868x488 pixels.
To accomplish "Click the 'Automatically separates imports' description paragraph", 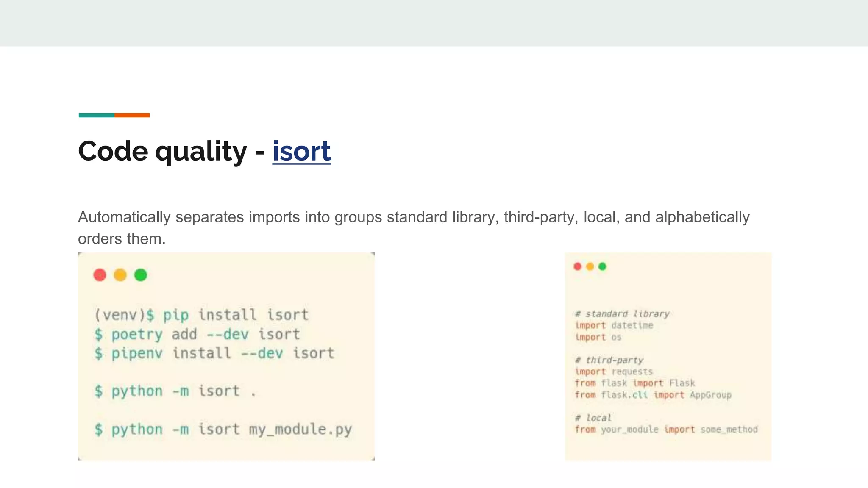I will tap(413, 217).
